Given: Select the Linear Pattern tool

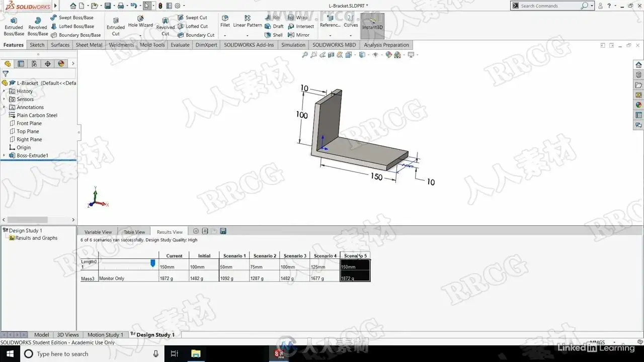Looking at the screenshot, I should (x=248, y=22).
